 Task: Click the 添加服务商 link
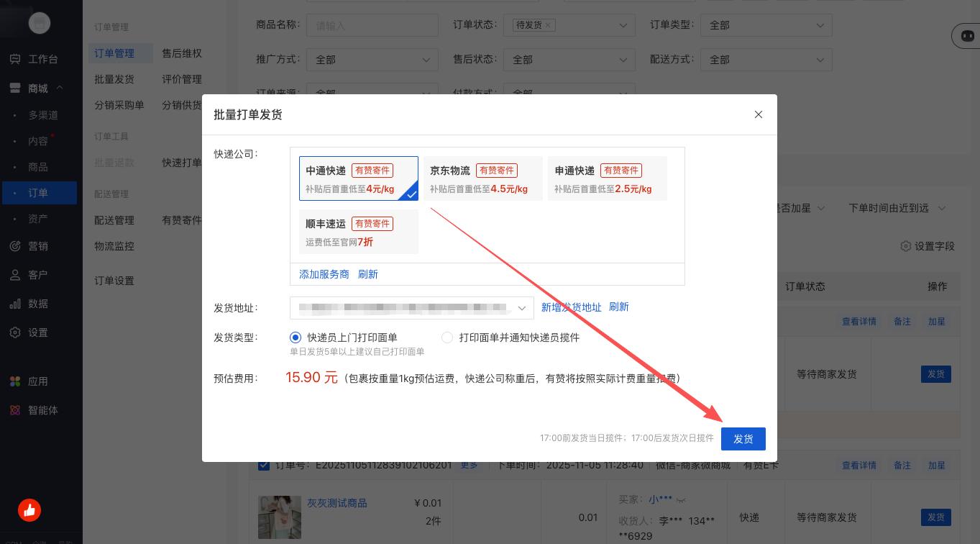pyautogui.click(x=324, y=274)
